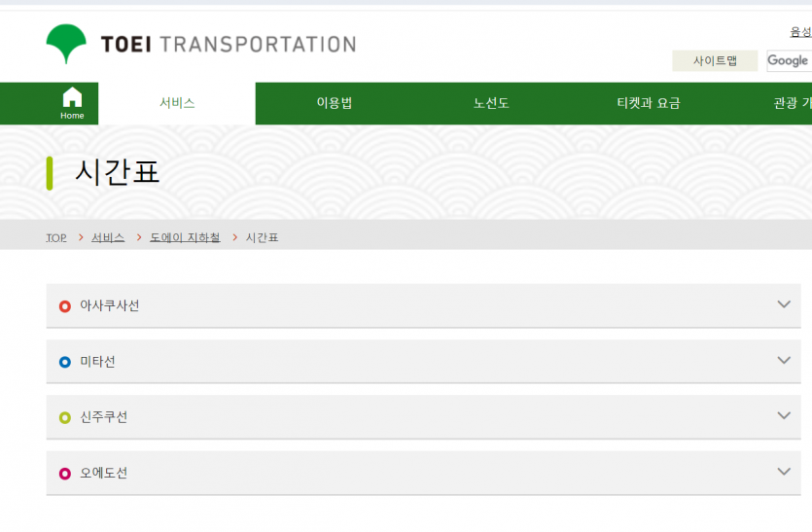Viewport: 812px width, 532px height.
Task: Open the 서비스 navigation tab
Action: click(x=177, y=103)
